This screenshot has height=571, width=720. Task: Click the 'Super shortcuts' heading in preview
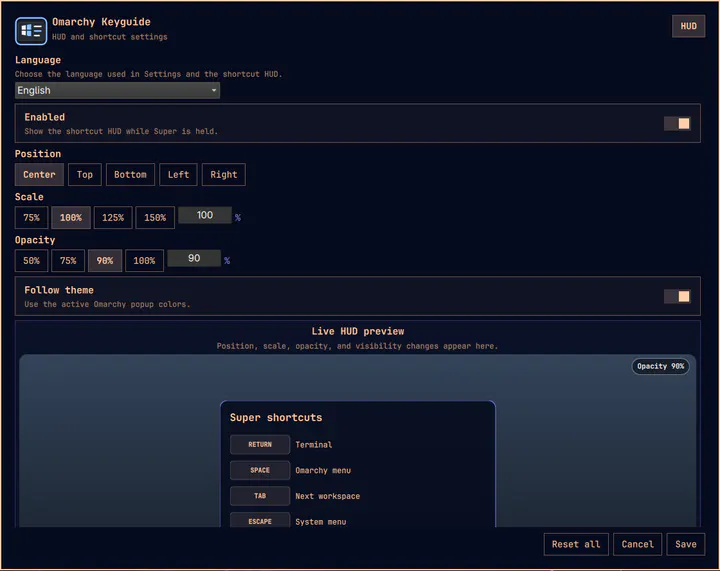(276, 418)
